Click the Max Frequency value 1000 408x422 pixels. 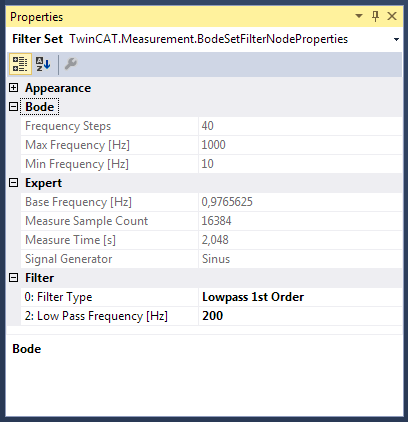pyautogui.click(x=300, y=145)
